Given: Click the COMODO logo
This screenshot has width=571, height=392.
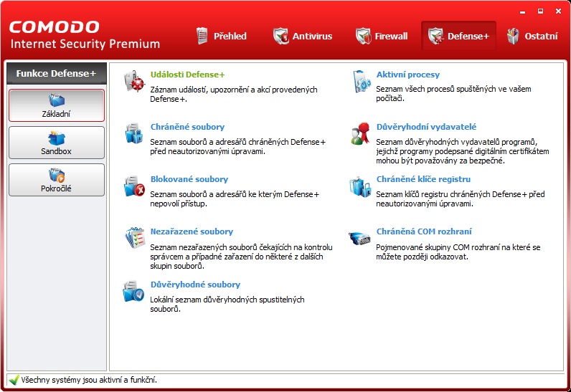Looking at the screenshot, I should pos(55,27).
